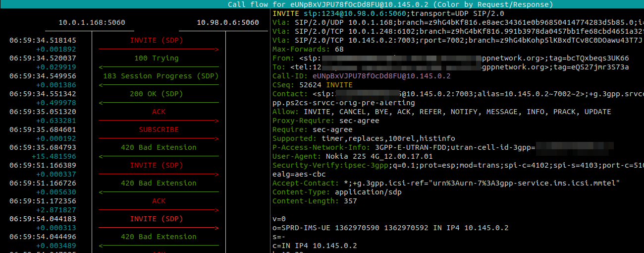
Task: Click the Call-ID header value
Action: [x=381, y=76]
